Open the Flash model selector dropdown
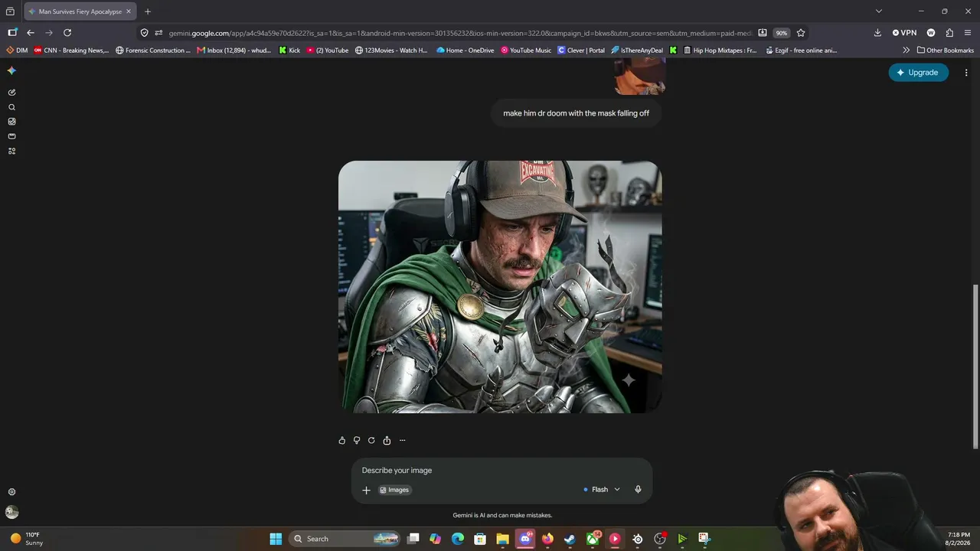This screenshot has width=980, height=551. tap(602, 490)
